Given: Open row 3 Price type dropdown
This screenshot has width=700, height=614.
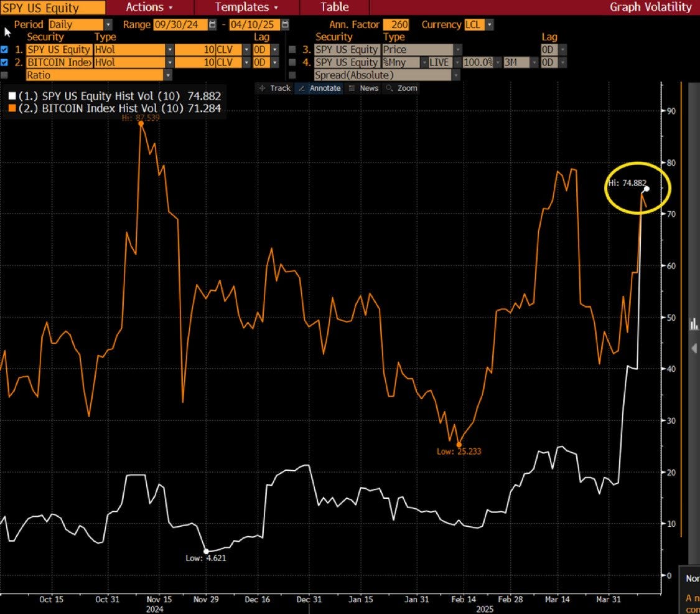Looking at the screenshot, I should [457, 50].
